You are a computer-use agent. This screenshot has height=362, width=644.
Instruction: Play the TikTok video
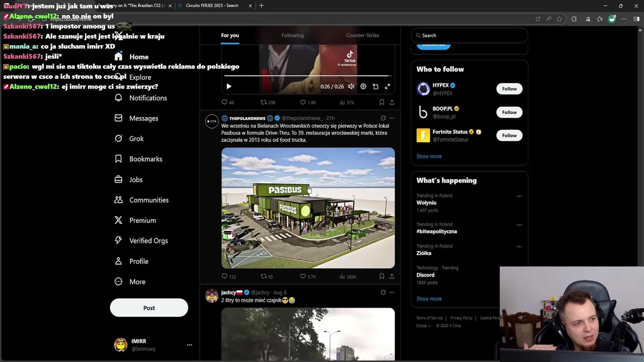(x=229, y=86)
